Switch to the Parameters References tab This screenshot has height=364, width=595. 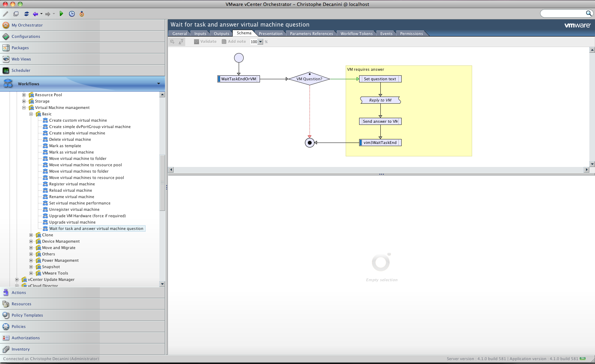point(311,34)
